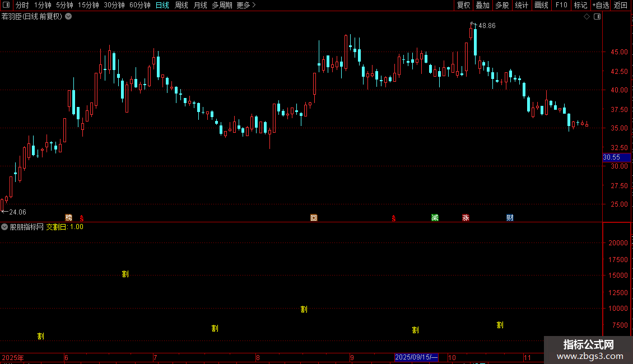Click the 返回 back button

(x=621, y=5)
